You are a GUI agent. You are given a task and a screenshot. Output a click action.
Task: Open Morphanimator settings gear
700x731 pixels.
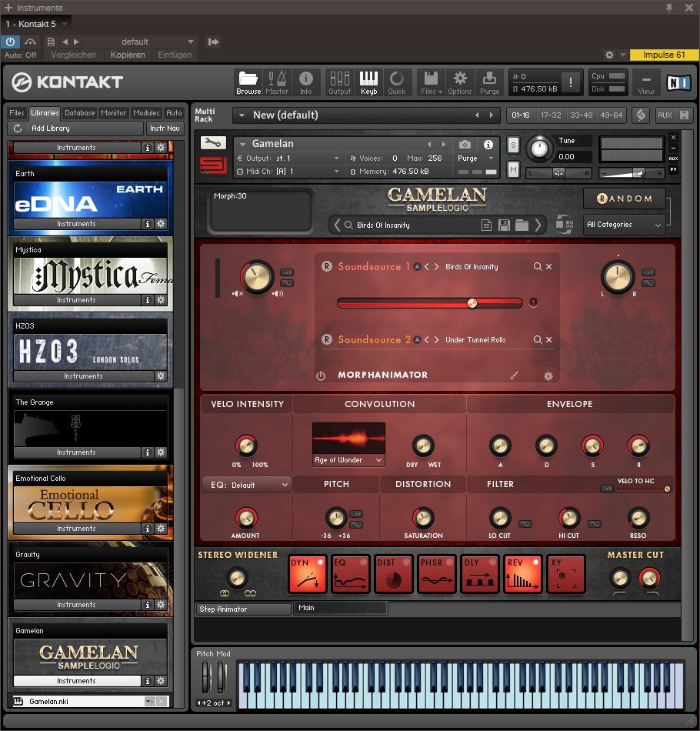(548, 376)
